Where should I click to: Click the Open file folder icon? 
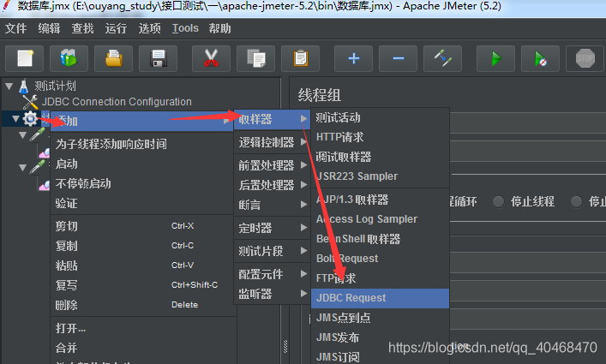click(114, 59)
